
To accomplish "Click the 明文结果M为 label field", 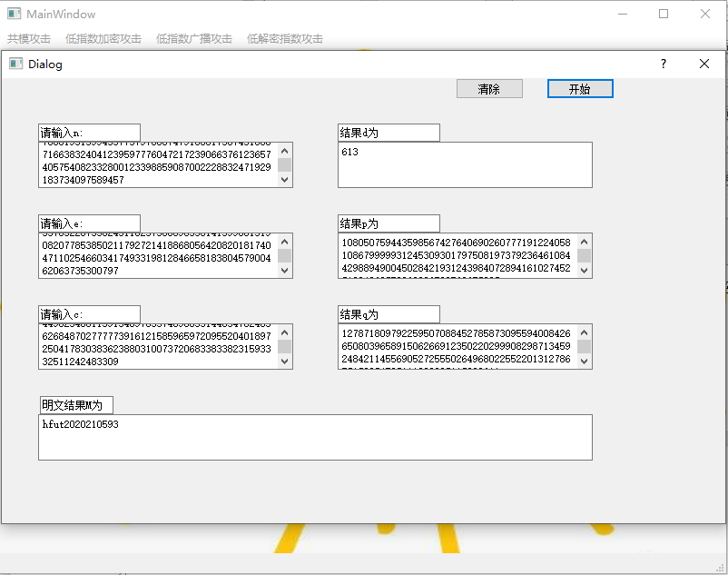I will (x=76, y=405).
